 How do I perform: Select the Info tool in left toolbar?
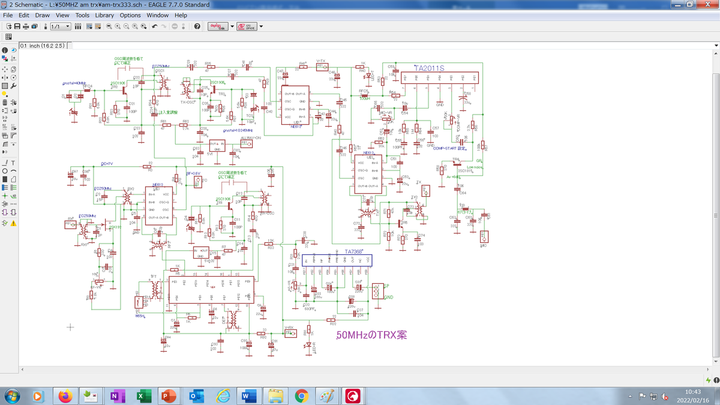[4, 49]
